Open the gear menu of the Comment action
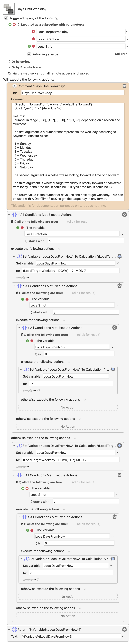 (x=124, y=86)
